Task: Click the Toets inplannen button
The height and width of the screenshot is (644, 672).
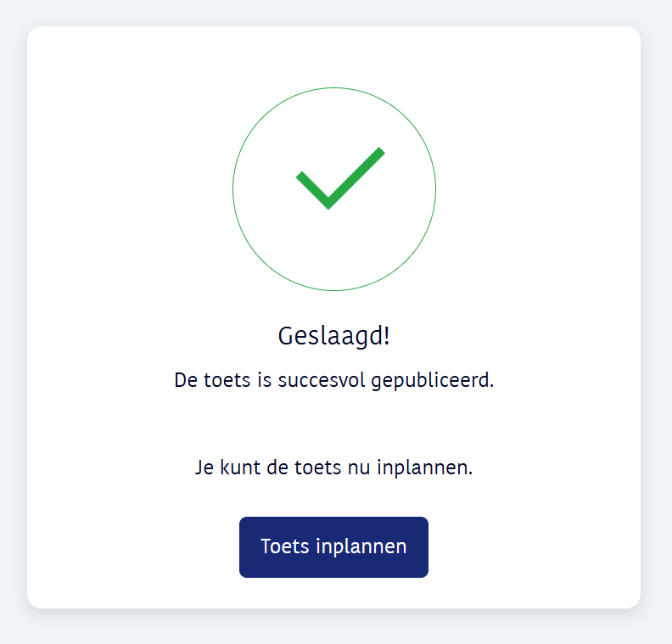Action: [333, 547]
